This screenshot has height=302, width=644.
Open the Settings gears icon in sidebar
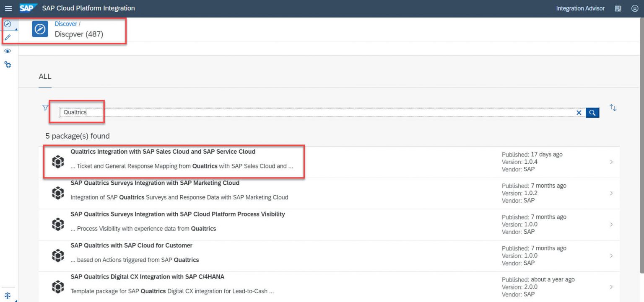pos(8,64)
